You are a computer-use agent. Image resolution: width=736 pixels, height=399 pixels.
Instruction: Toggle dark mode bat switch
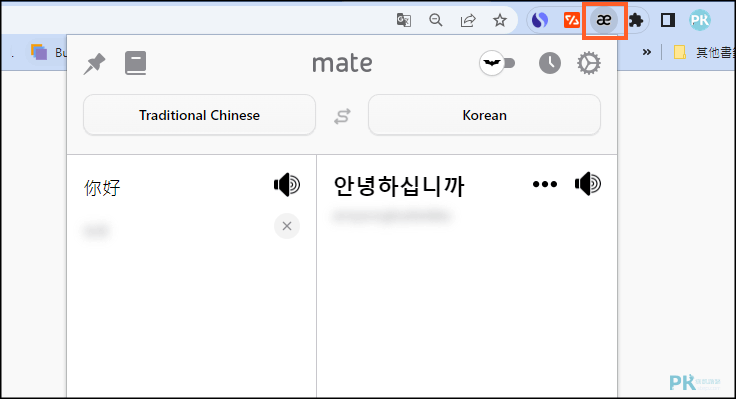(x=497, y=63)
